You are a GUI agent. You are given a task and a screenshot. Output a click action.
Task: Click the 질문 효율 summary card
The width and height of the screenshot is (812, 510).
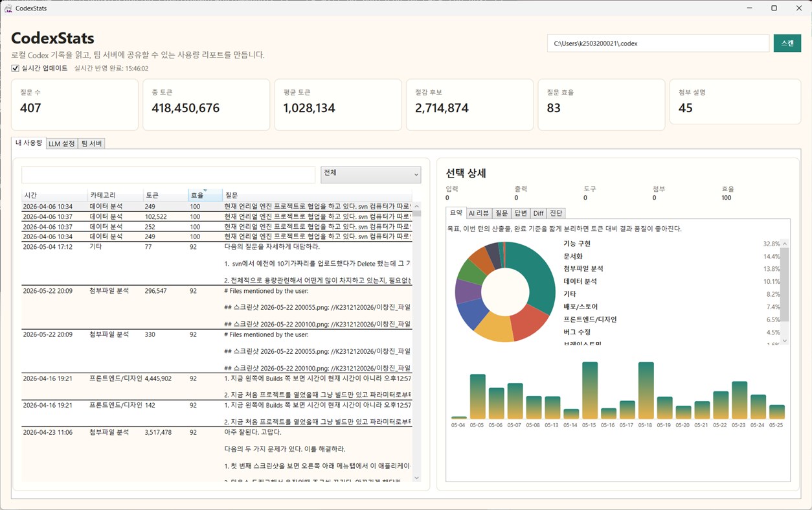tap(601, 105)
